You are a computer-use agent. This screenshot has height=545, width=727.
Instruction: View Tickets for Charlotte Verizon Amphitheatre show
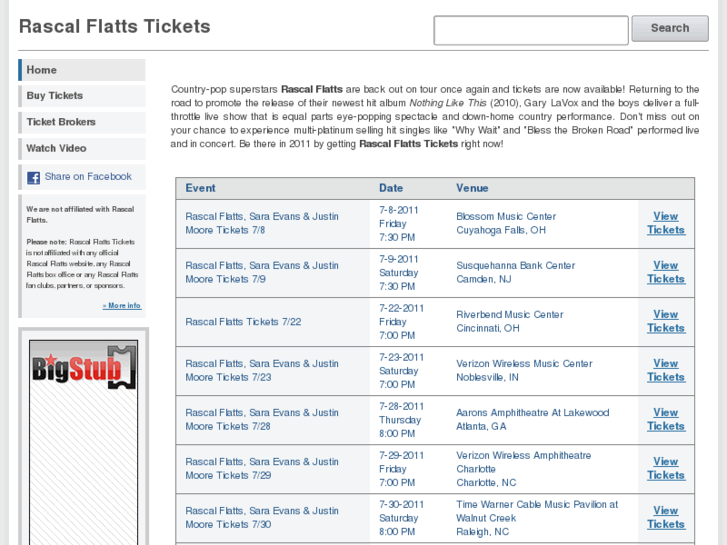pyautogui.click(x=666, y=468)
